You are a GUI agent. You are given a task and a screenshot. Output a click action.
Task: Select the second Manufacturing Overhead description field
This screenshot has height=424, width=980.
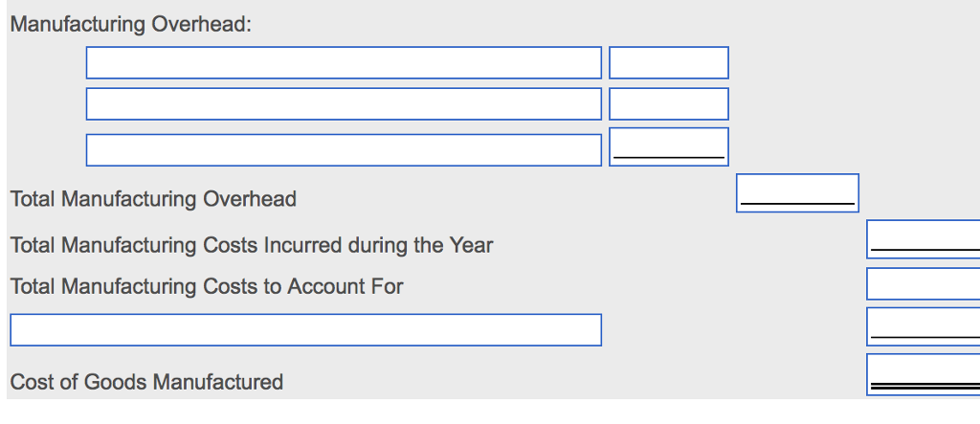coord(344,104)
